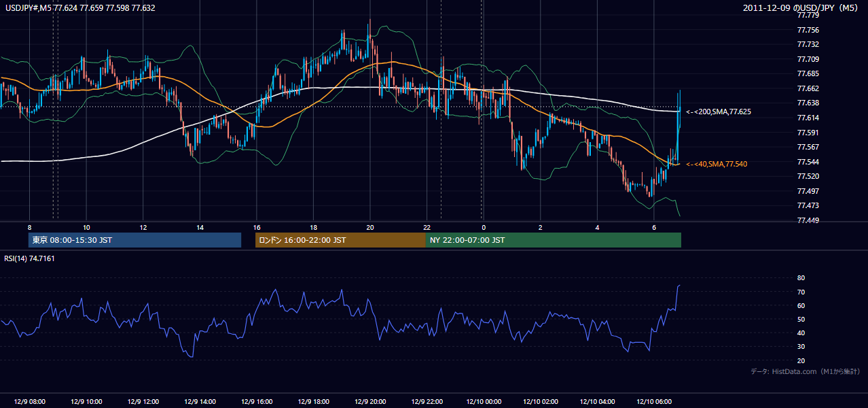Click hour marker 10 under price chart
Viewport: 868px width, 408px height.
[x=86, y=226]
